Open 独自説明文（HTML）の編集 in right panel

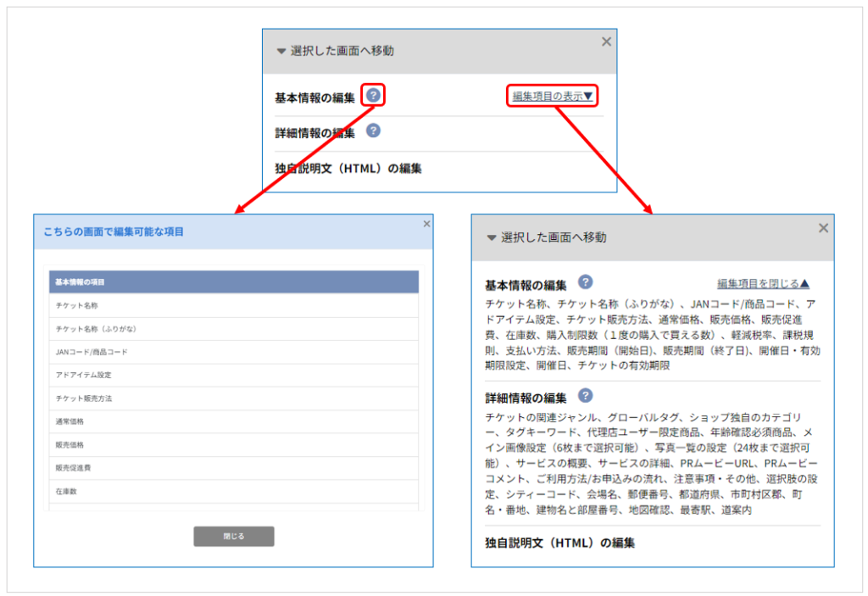click(559, 543)
